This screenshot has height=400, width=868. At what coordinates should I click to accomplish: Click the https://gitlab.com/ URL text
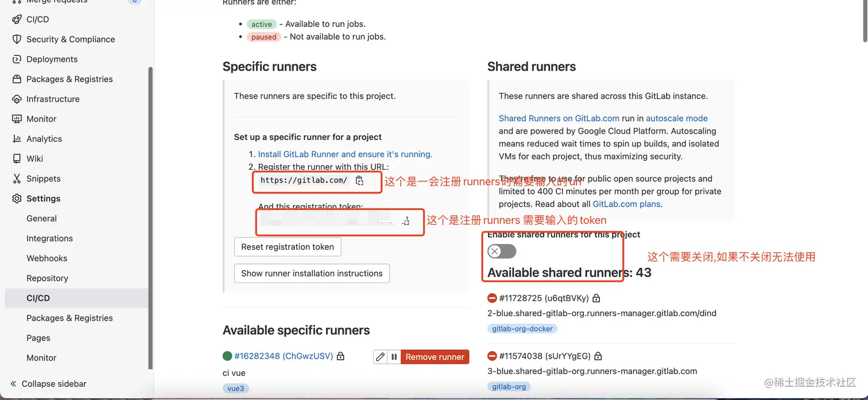click(x=304, y=180)
